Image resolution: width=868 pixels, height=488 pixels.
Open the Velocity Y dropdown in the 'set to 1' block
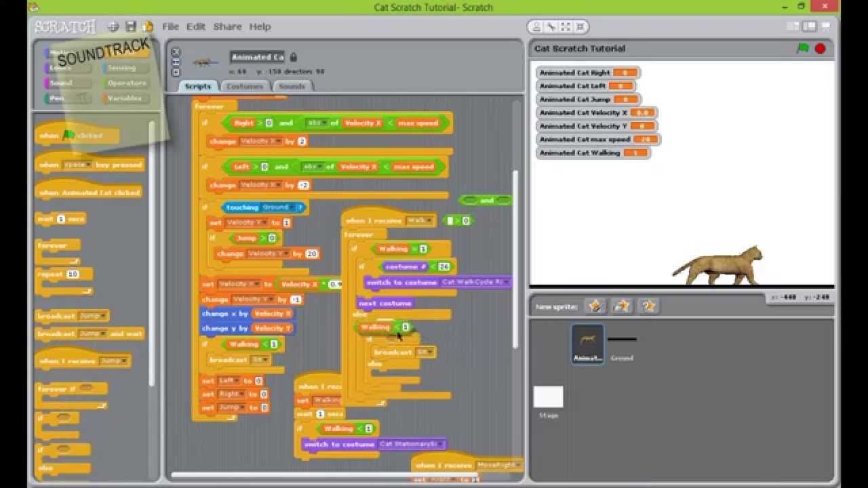point(247,222)
